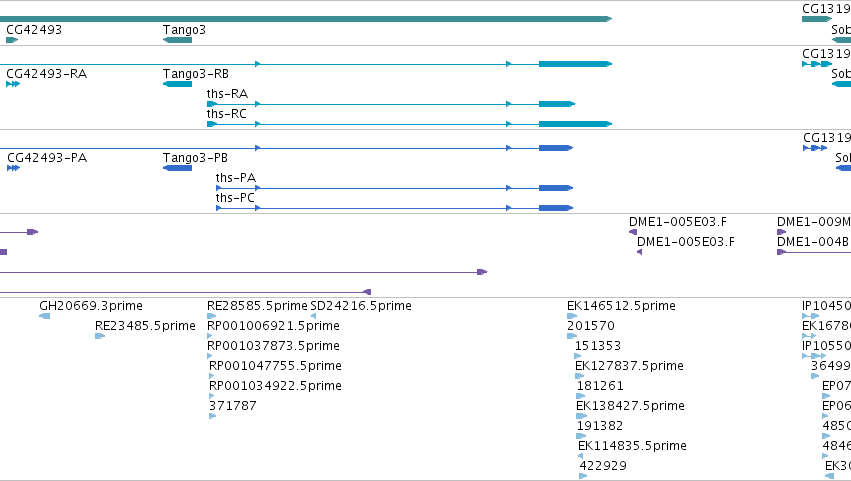Screen dimensions: 851x481
Task: Select the Tango3 gene arrow
Action: (x=177, y=40)
